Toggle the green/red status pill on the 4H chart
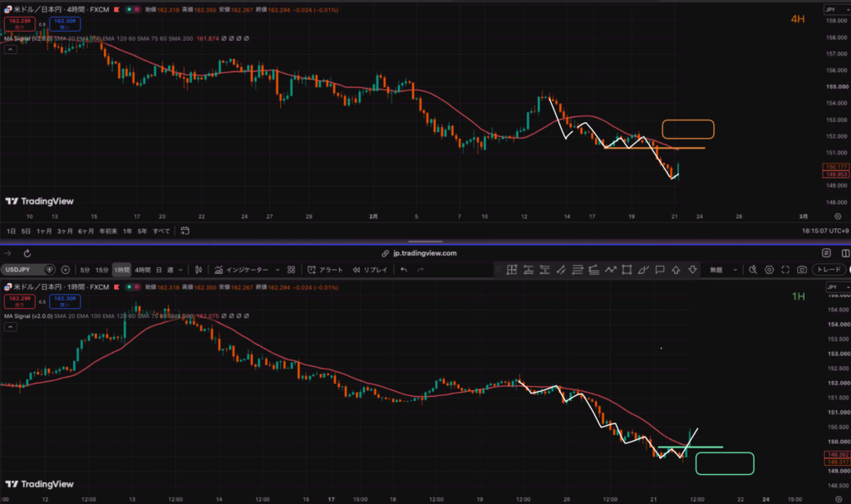 coord(133,10)
